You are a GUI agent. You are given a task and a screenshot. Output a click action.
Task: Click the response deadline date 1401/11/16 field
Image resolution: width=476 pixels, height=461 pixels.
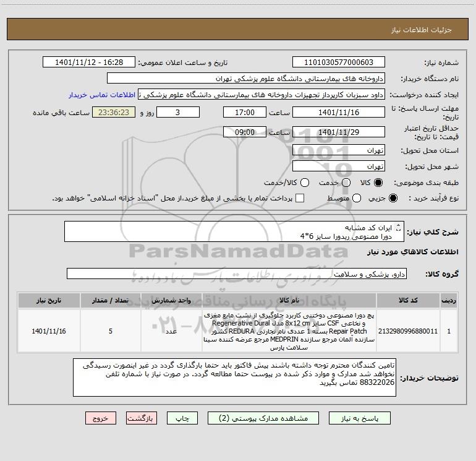pyautogui.click(x=339, y=112)
